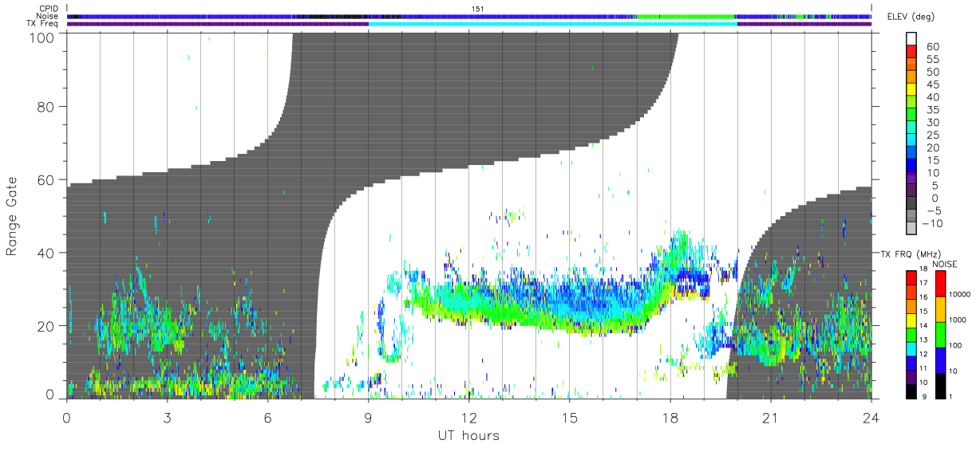Image resolution: width=980 pixels, height=452 pixels.
Task: Pick the yellow 40-45 elevation colorbar swatch
Action: pyautogui.click(x=912, y=91)
